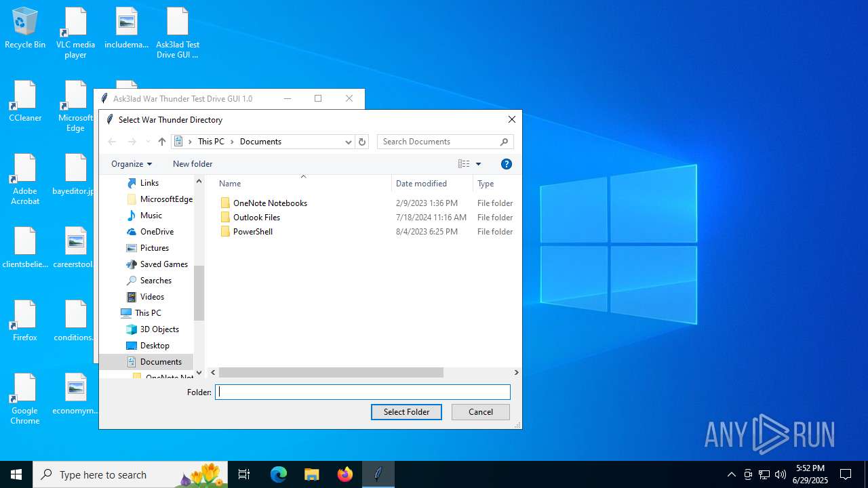Launch Google Chrome desktop shortcut
The width and height of the screenshot is (868, 488).
point(25,399)
